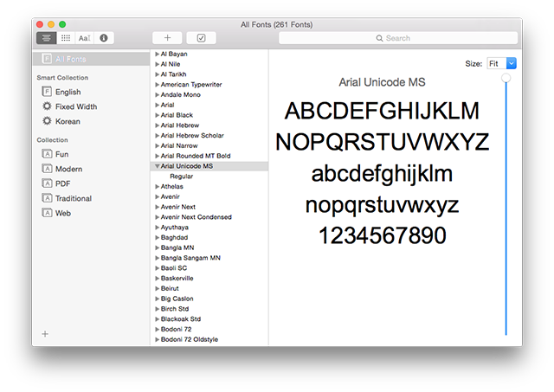This screenshot has width=554, height=392.
Task: Expand the Arial Black family
Action: (157, 115)
